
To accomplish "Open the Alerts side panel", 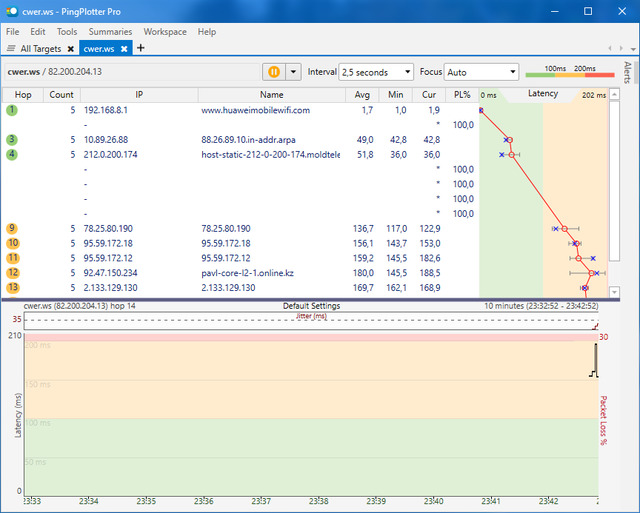I will 628,72.
